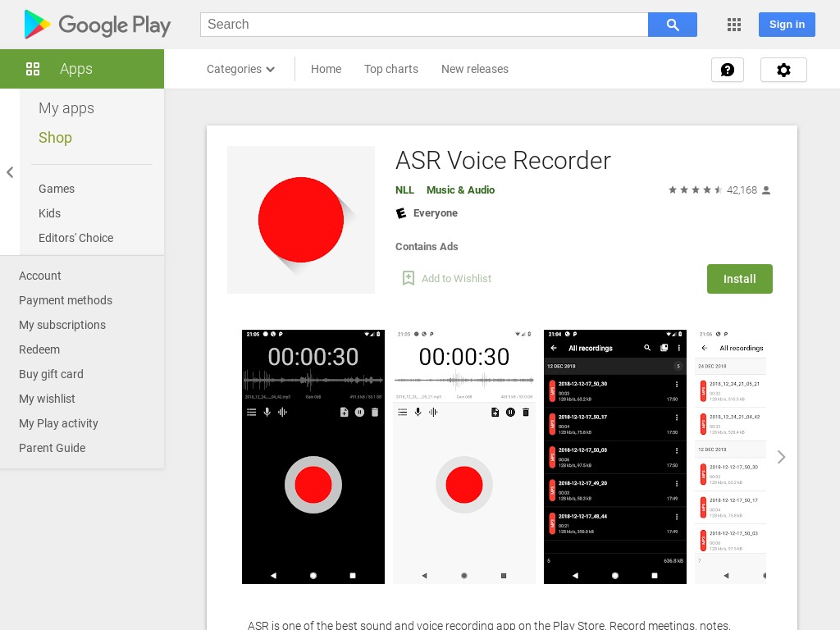Click the Contains Ads label

click(427, 246)
